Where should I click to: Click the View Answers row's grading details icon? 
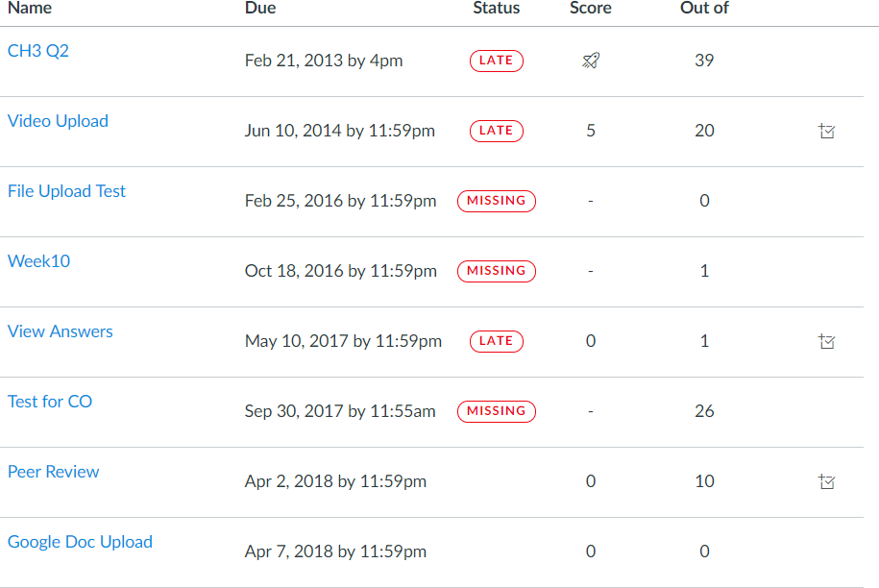826,341
